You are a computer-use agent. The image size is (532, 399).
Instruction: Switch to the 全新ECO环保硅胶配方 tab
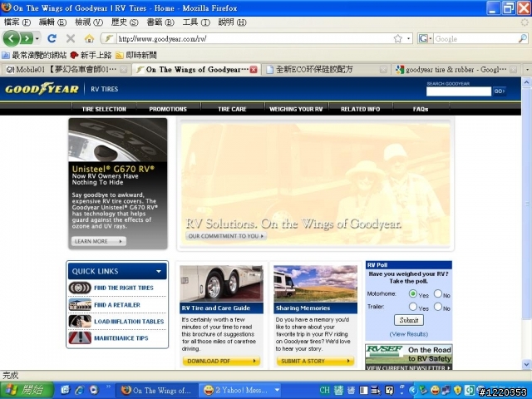(326, 70)
